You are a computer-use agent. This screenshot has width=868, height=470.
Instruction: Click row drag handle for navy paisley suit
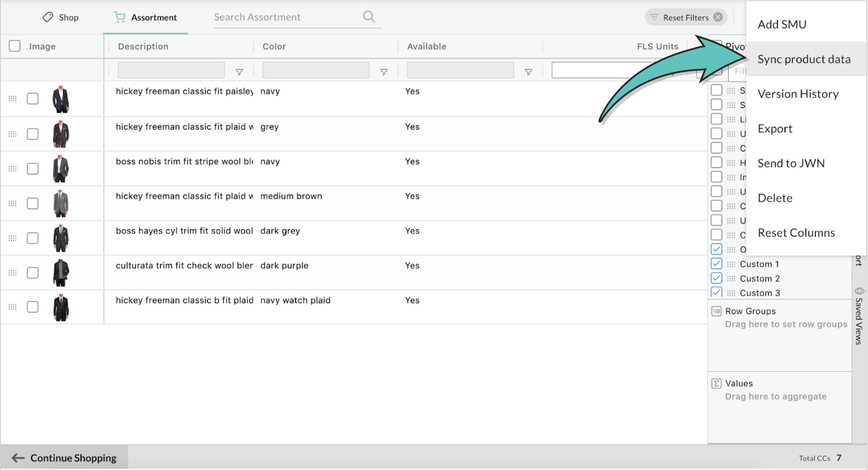click(12, 99)
